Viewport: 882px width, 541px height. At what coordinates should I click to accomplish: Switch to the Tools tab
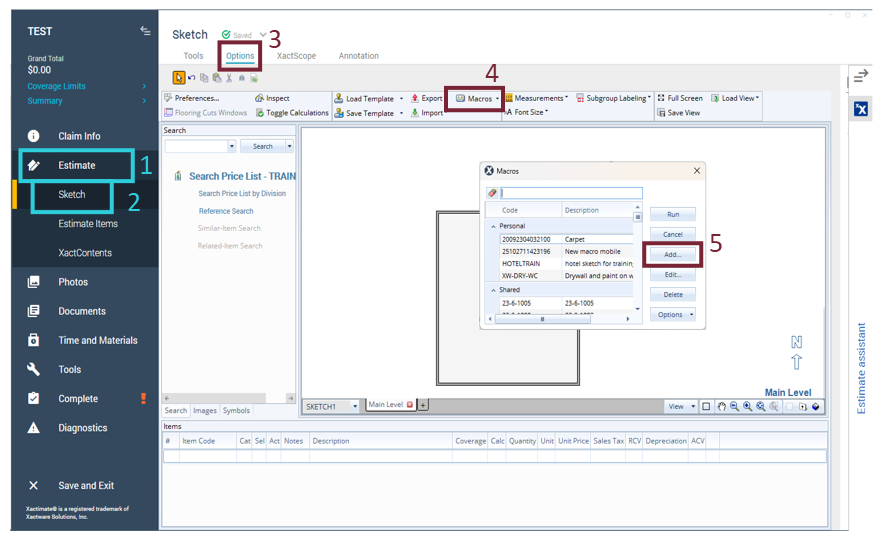193,56
